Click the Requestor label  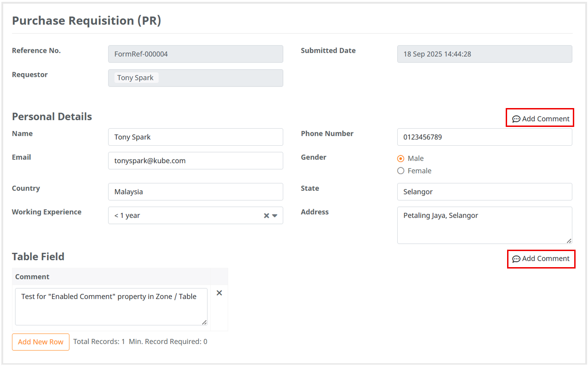[x=30, y=74]
